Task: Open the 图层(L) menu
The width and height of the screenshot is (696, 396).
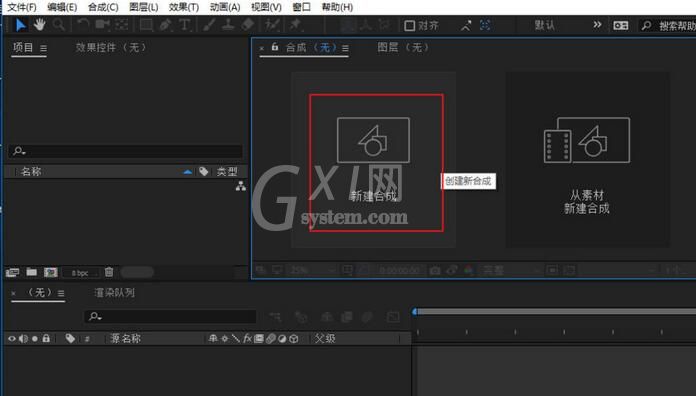Action: pyautogui.click(x=143, y=7)
